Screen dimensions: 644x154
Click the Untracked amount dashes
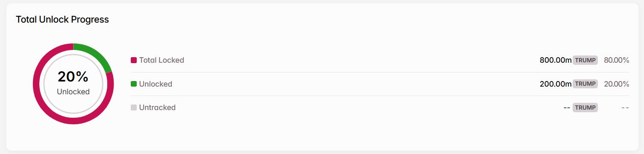click(x=567, y=108)
